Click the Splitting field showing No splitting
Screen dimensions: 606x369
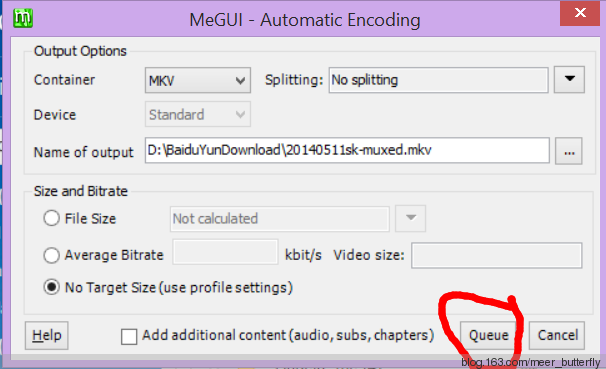click(x=438, y=80)
